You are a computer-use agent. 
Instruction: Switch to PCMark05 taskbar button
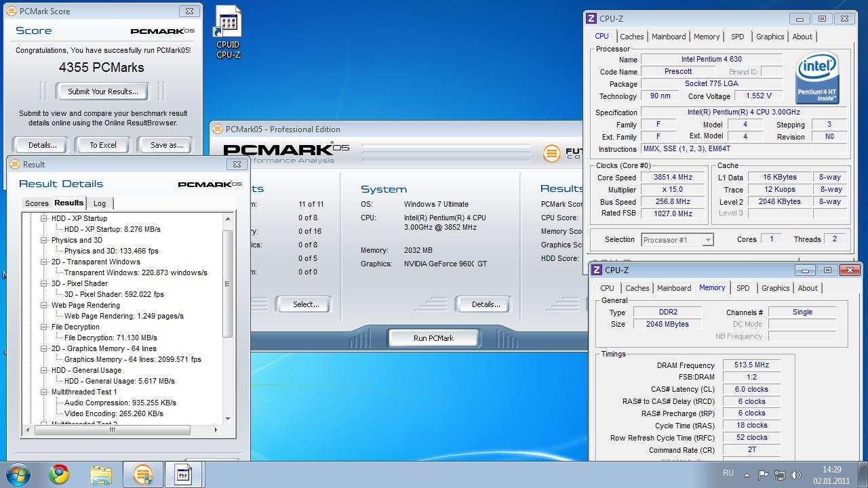click(x=143, y=474)
